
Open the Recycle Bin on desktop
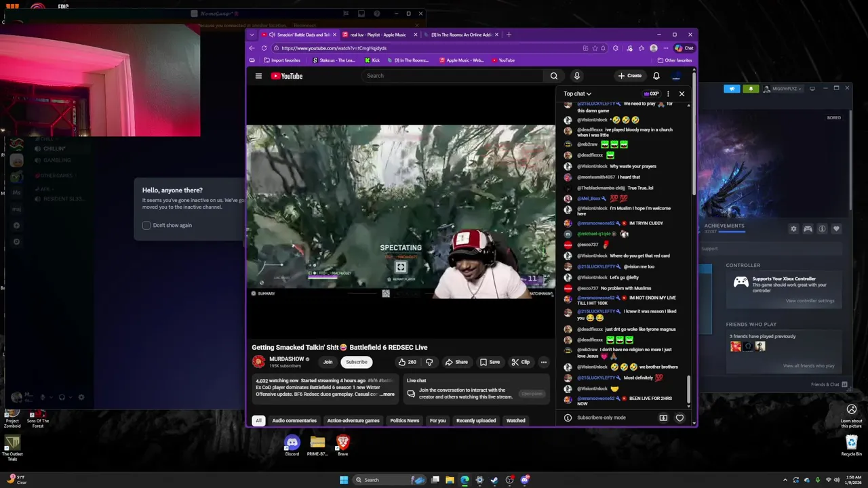point(852,445)
